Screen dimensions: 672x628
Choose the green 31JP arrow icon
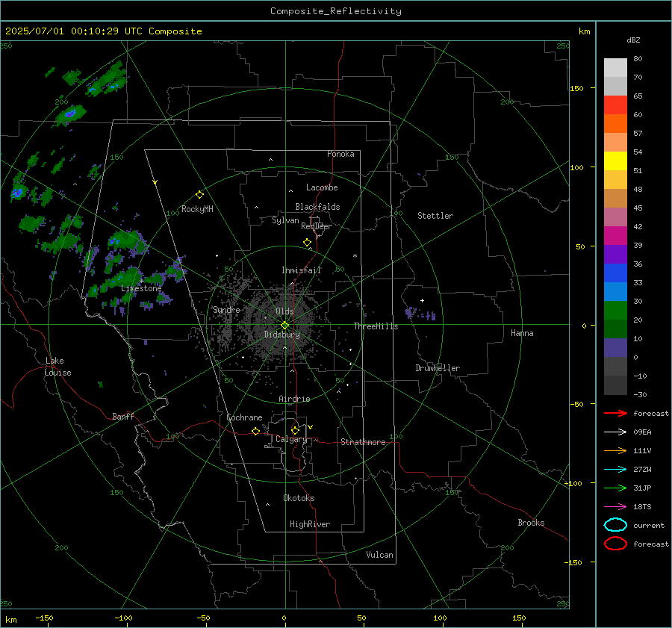(x=615, y=488)
